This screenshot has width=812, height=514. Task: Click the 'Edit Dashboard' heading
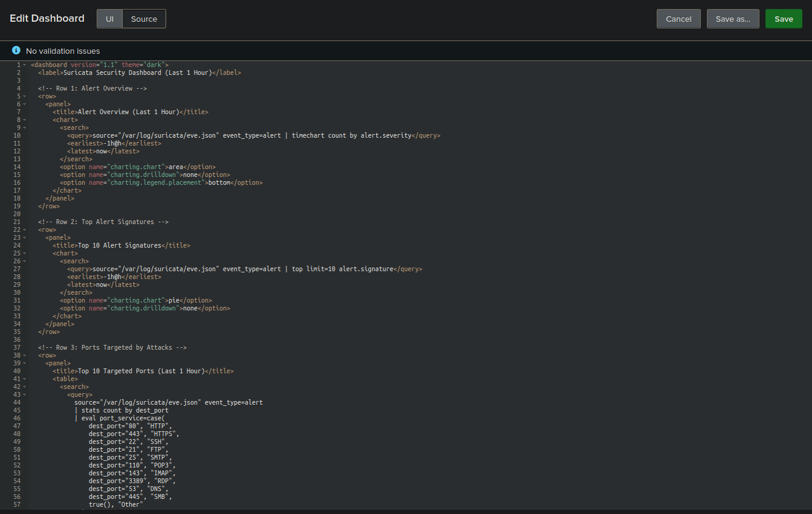[x=47, y=19]
